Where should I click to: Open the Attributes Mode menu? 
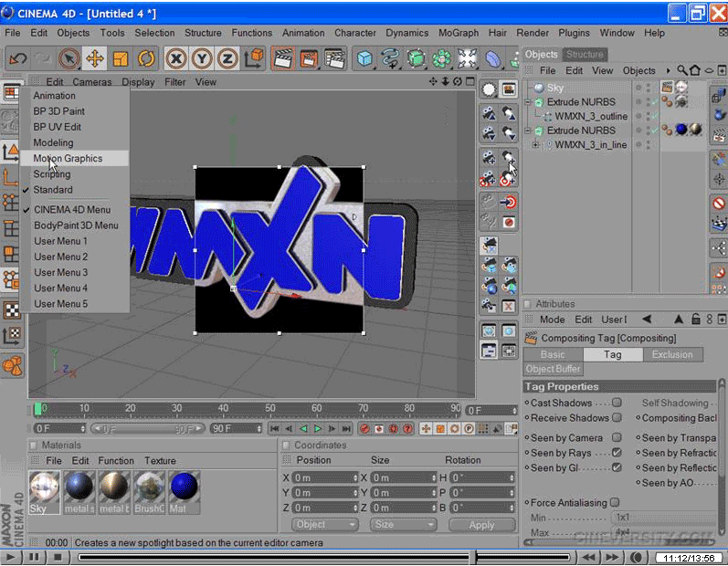(552, 320)
